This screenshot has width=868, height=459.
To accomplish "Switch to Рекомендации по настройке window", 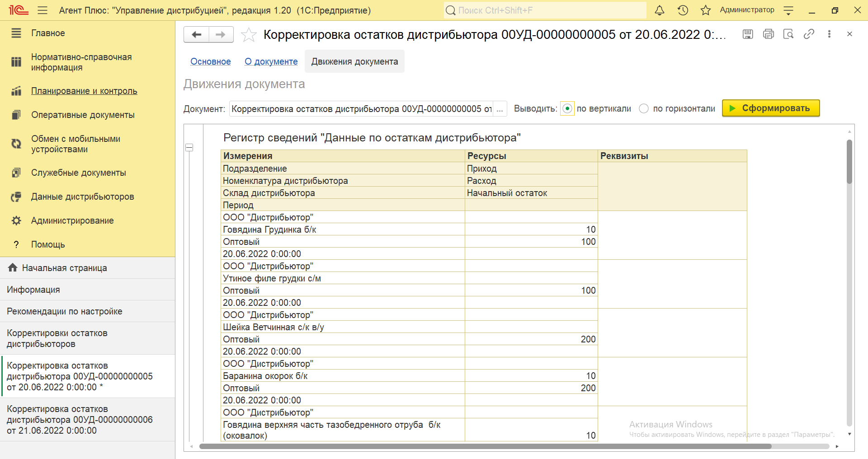I will tap(87, 311).
